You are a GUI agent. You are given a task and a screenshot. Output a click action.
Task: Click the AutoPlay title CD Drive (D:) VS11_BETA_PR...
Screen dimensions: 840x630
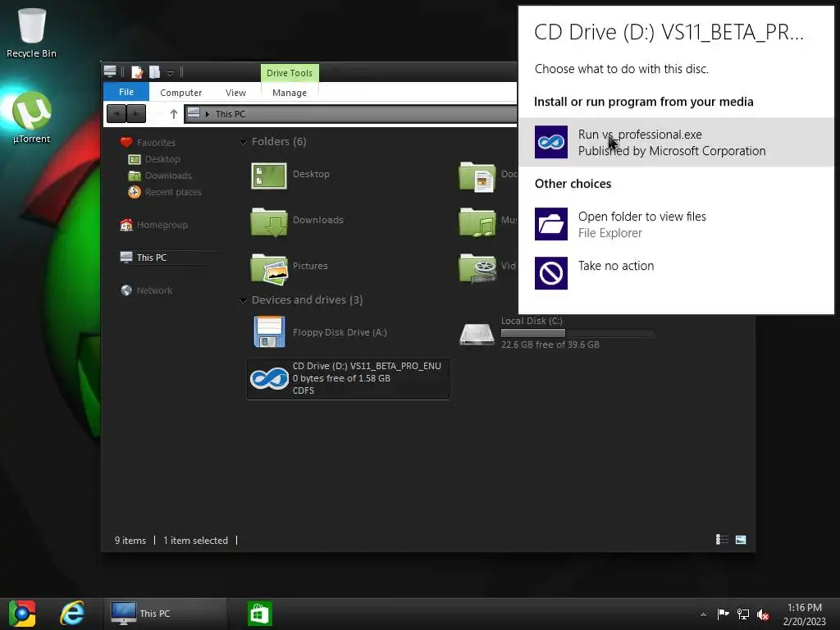[669, 33]
